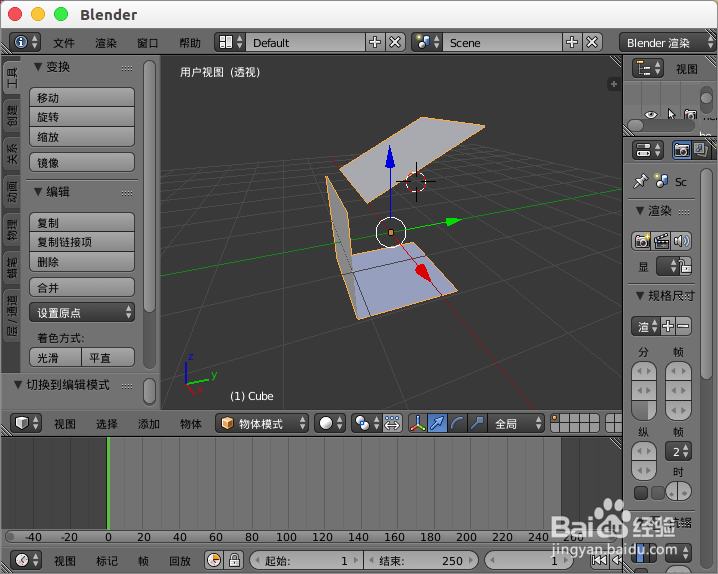
Task: Open the 3D View editor type selector
Action: point(26,423)
